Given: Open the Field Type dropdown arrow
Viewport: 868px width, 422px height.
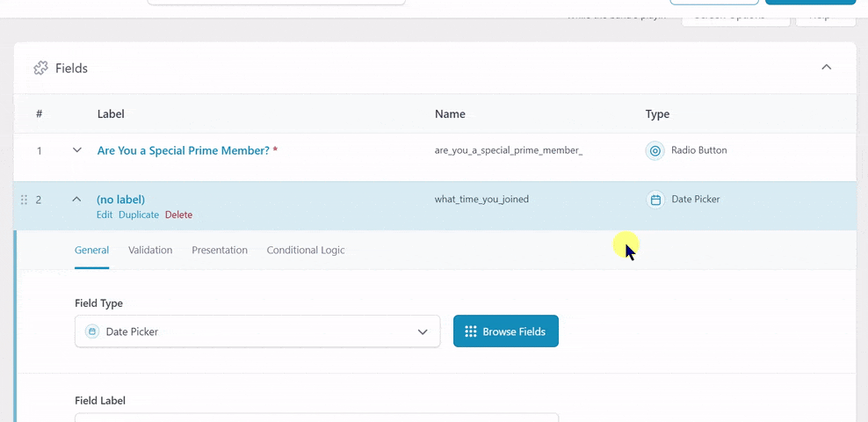Looking at the screenshot, I should tap(423, 331).
